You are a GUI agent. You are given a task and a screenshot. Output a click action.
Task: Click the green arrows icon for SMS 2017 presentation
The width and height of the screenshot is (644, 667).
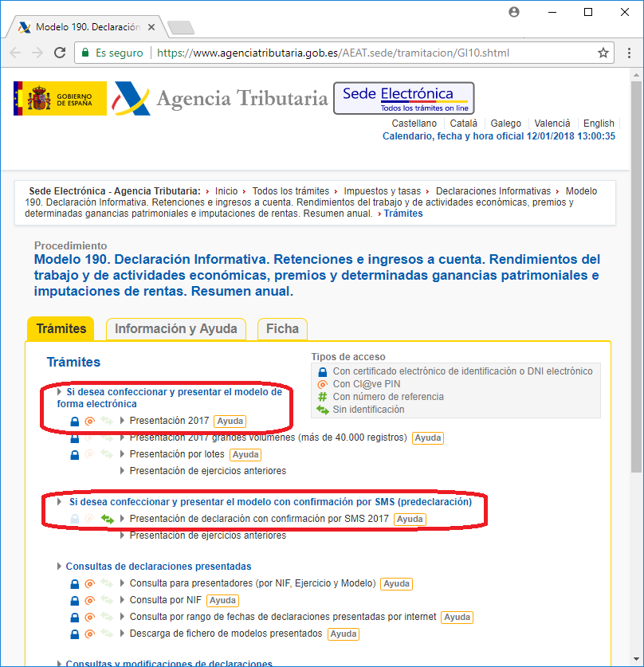coord(107,519)
